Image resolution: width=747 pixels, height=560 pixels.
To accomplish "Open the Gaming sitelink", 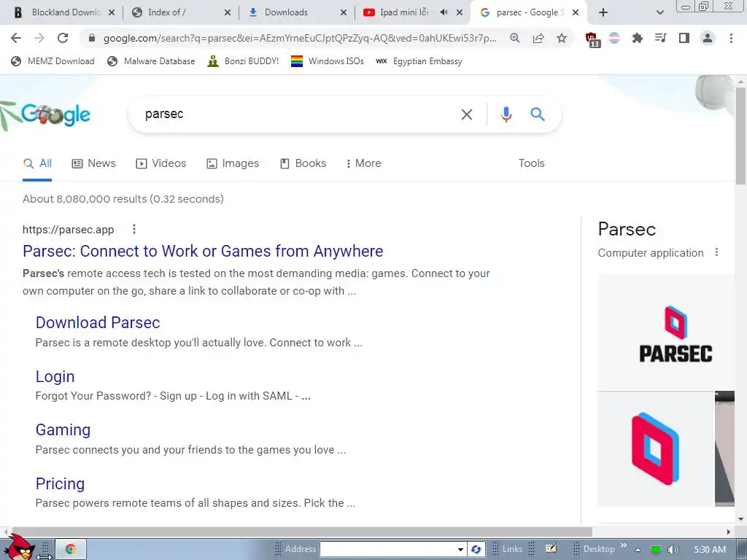I will tap(63, 429).
